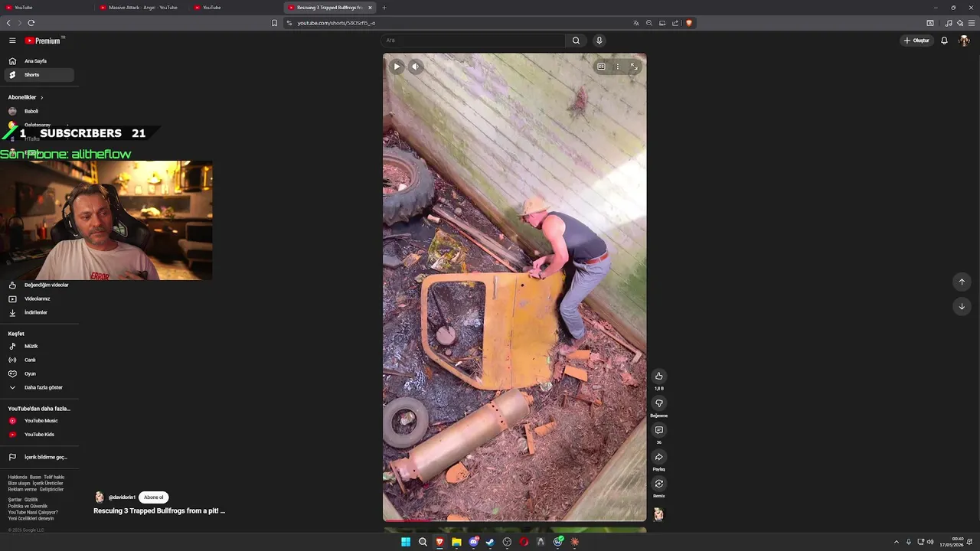Open İçerik bildirme geçmişi flag item

tap(38, 457)
